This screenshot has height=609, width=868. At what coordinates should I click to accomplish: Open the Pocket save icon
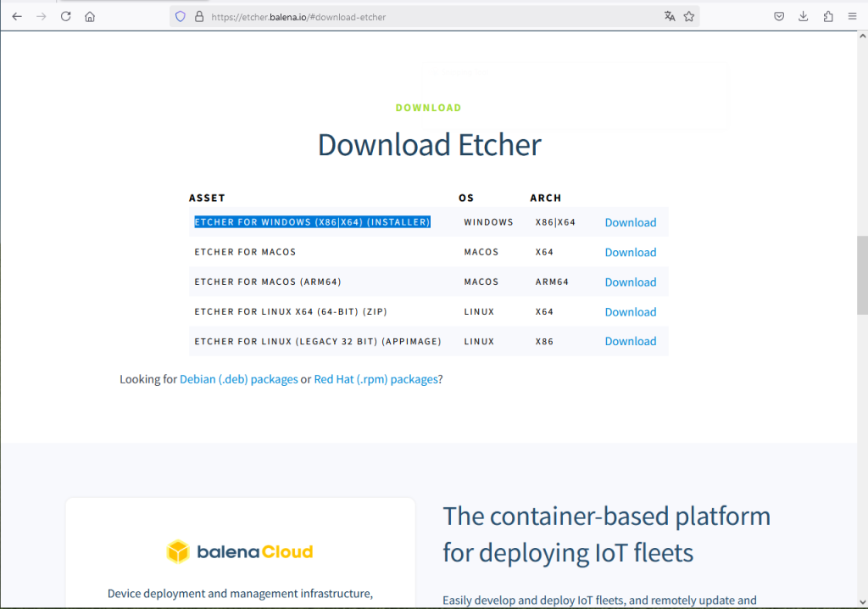point(779,17)
